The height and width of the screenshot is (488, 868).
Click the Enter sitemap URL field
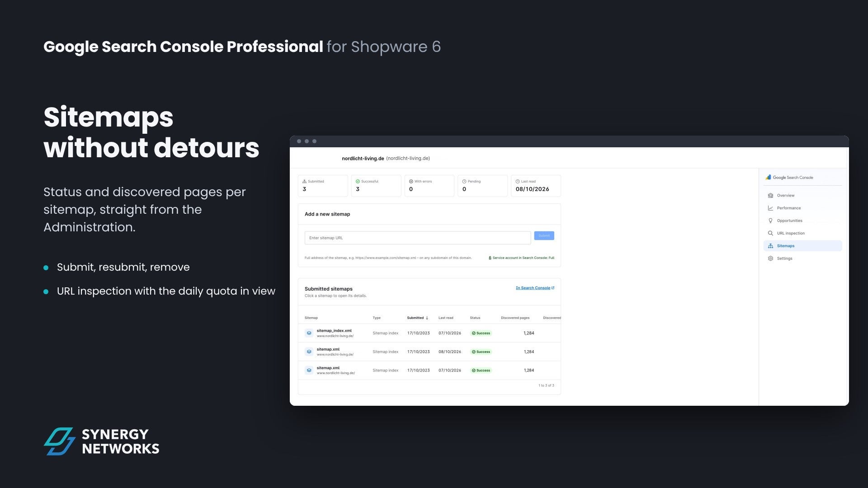pos(418,238)
